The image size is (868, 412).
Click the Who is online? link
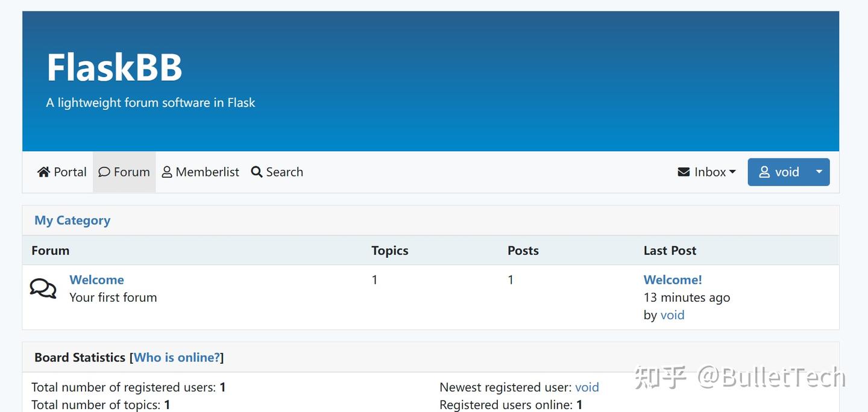(x=177, y=357)
